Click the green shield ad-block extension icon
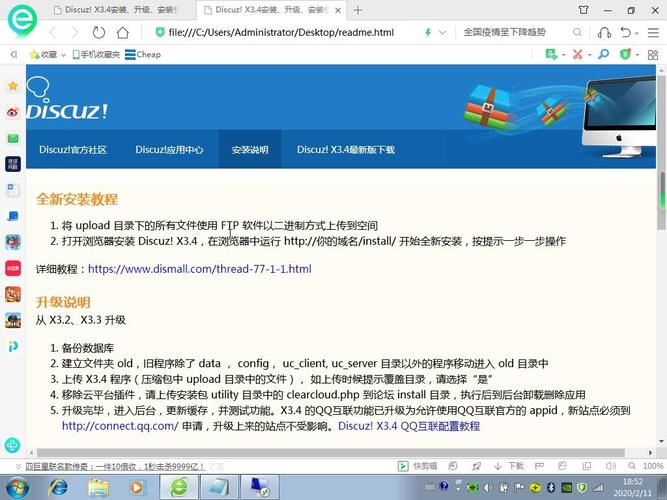This screenshot has width=667, height=500. tap(625, 54)
